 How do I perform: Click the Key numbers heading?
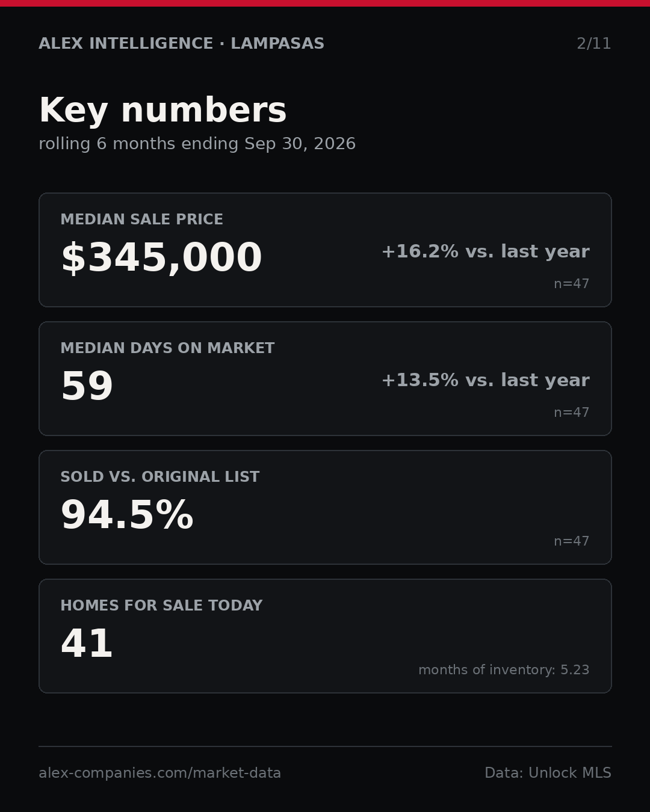162,111
